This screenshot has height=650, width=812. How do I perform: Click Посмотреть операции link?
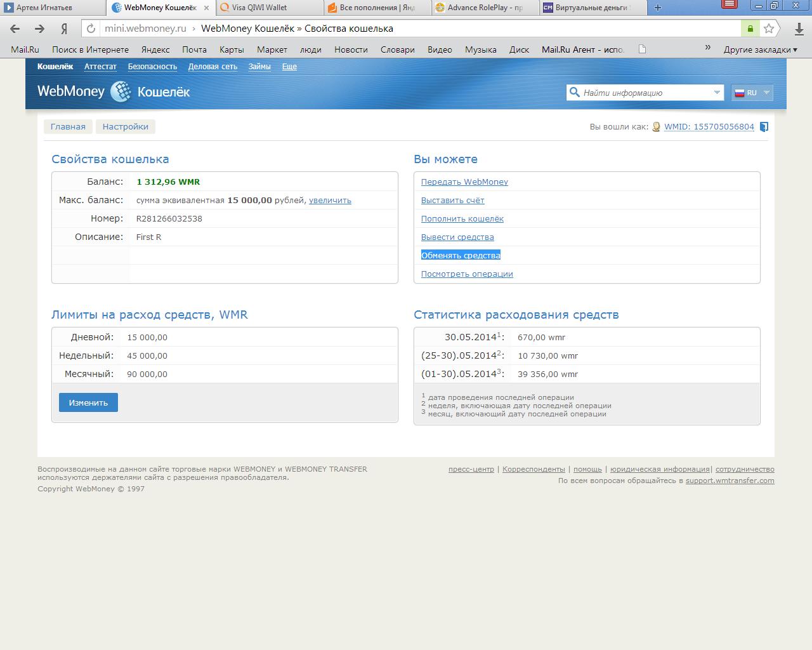(467, 274)
